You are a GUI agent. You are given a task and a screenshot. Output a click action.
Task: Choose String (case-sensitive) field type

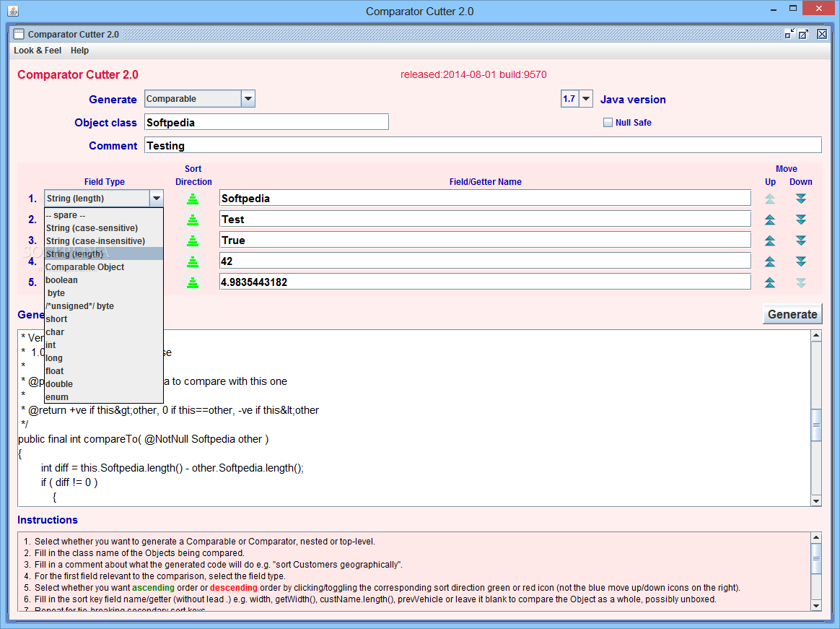[x=104, y=228]
